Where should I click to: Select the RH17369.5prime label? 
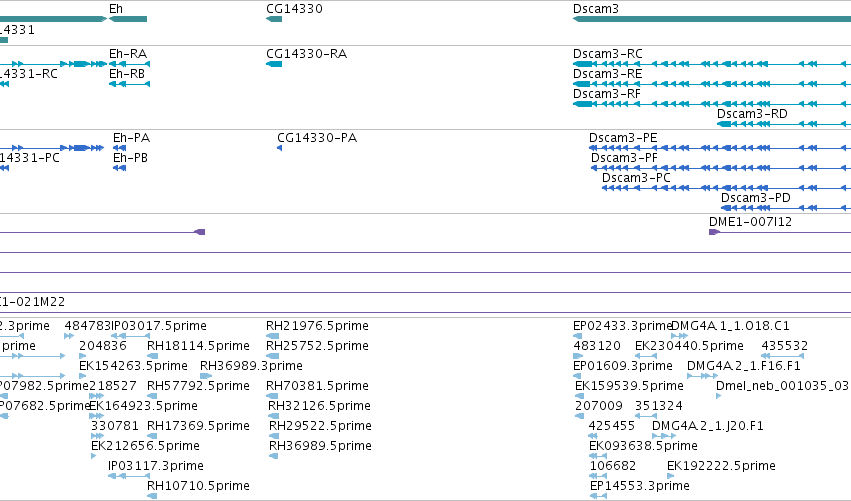click(x=198, y=427)
